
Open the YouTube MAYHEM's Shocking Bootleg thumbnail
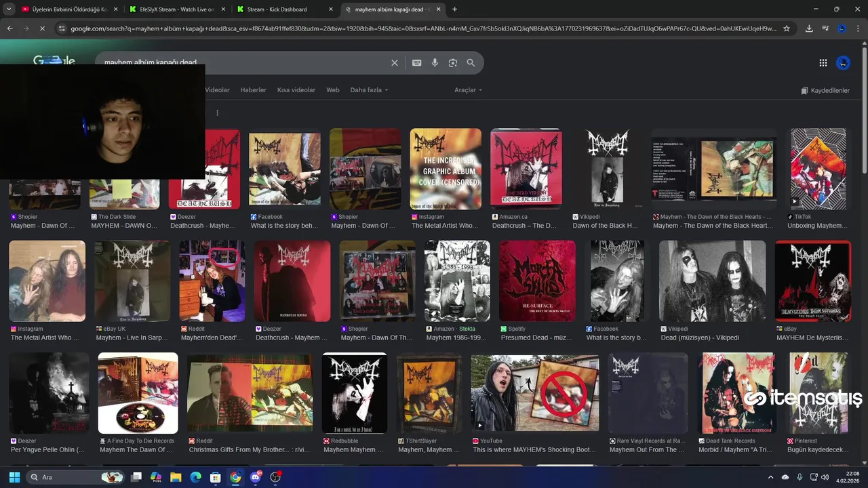pos(535,393)
